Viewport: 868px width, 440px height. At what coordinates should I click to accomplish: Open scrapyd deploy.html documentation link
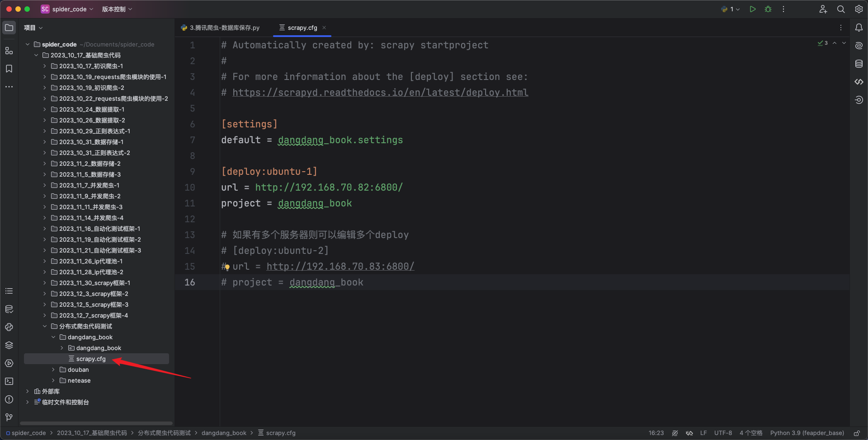pyautogui.click(x=380, y=93)
